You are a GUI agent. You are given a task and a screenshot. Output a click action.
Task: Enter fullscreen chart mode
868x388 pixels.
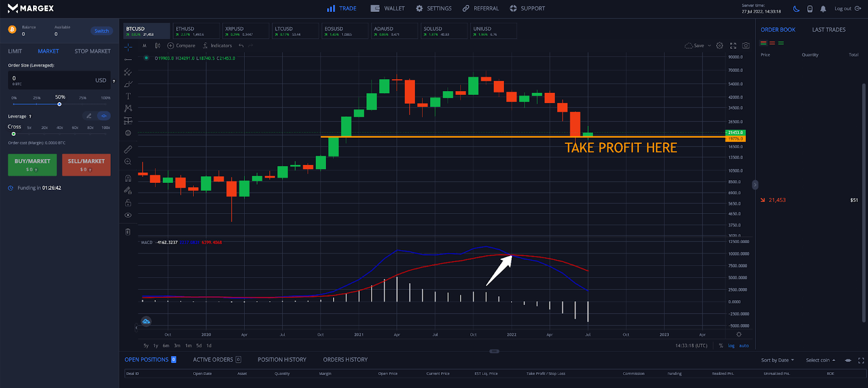pos(733,46)
